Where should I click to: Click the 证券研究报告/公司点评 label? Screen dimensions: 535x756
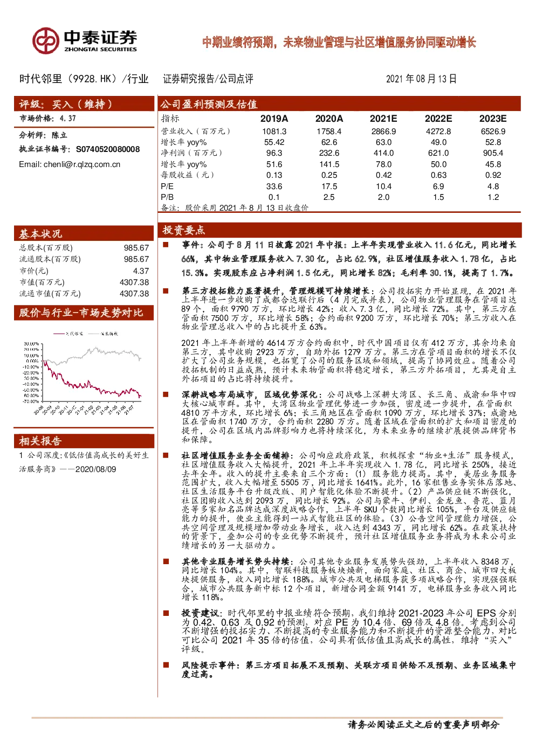(x=208, y=79)
